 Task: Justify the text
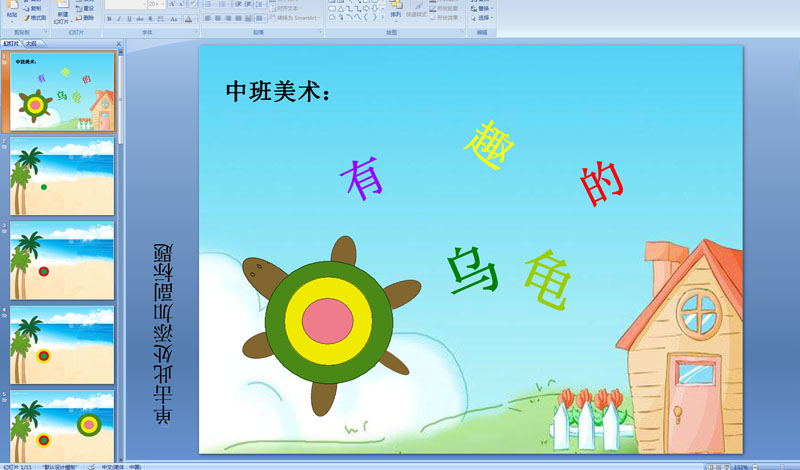pos(238,18)
